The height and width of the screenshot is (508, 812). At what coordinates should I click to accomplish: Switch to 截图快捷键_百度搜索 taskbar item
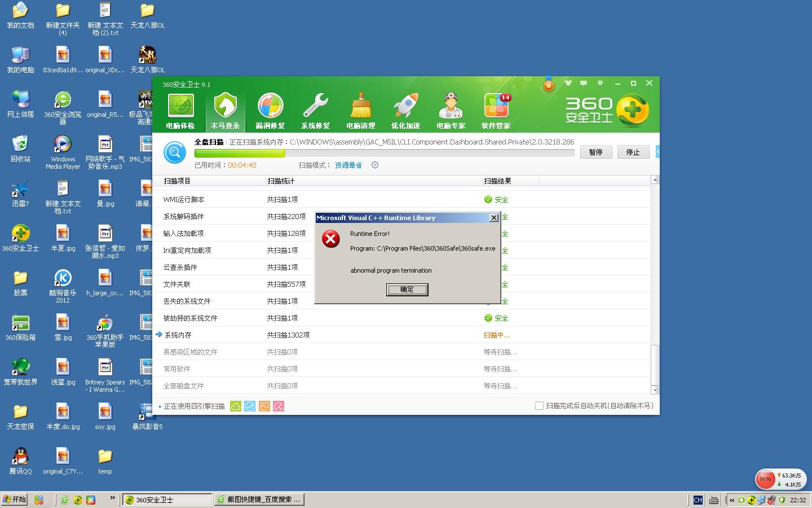tap(259, 500)
